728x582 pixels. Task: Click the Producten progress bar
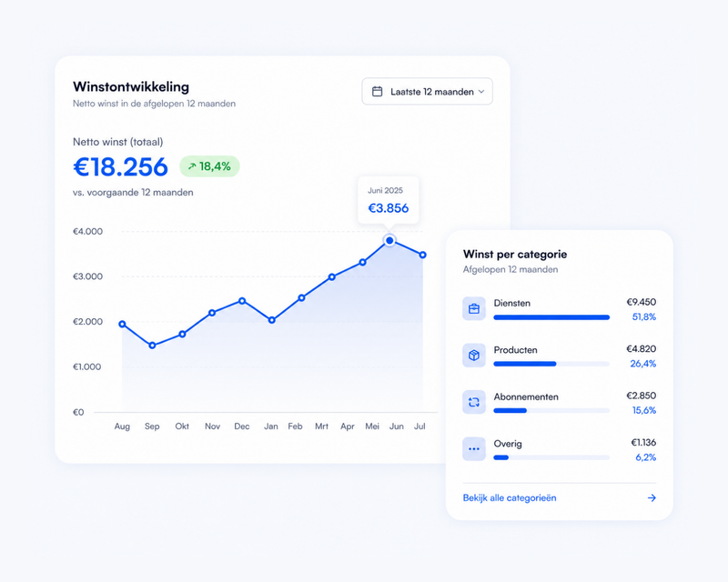pos(551,364)
